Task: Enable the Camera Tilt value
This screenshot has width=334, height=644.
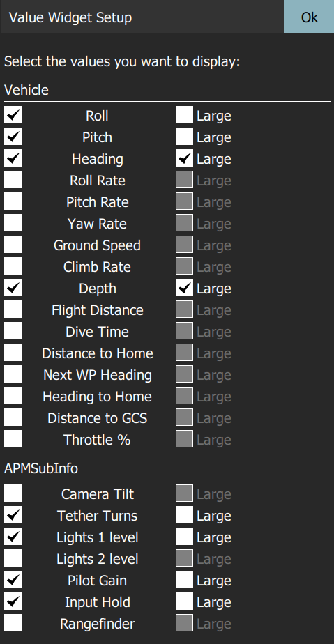Action: (13, 493)
